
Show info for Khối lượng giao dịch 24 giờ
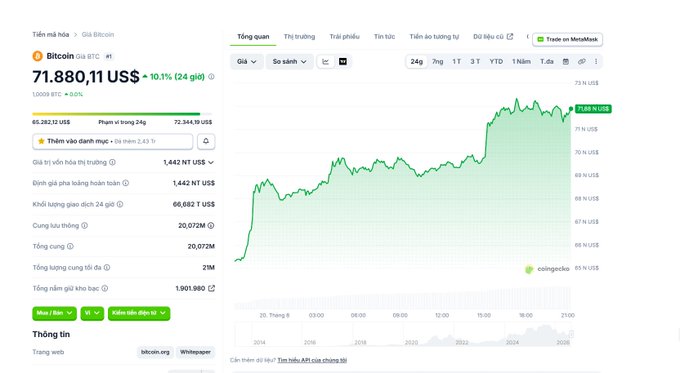120,204
